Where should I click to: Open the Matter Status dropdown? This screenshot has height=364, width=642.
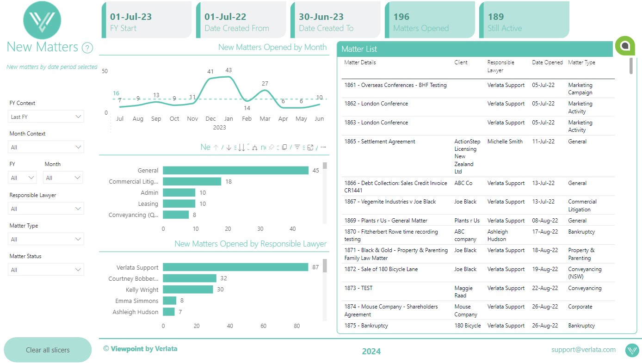[x=45, y=269]
